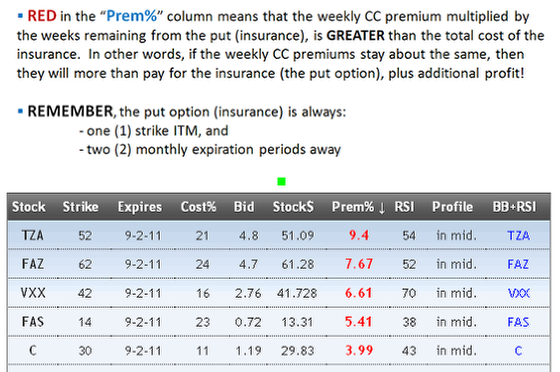Sort table by the Strike header

80,207
